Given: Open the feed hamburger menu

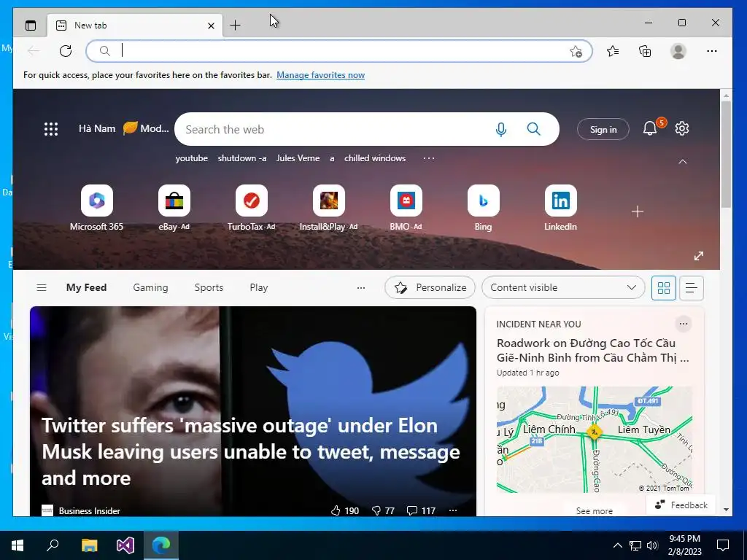Looking at the screenshot, I should (x=42, y=287).
